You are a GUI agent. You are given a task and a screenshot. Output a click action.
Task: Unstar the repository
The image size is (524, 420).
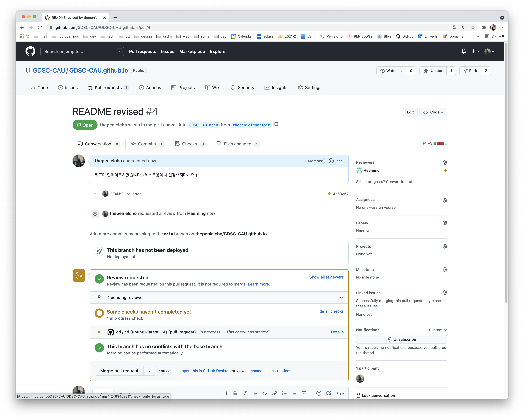click(433, 71)
